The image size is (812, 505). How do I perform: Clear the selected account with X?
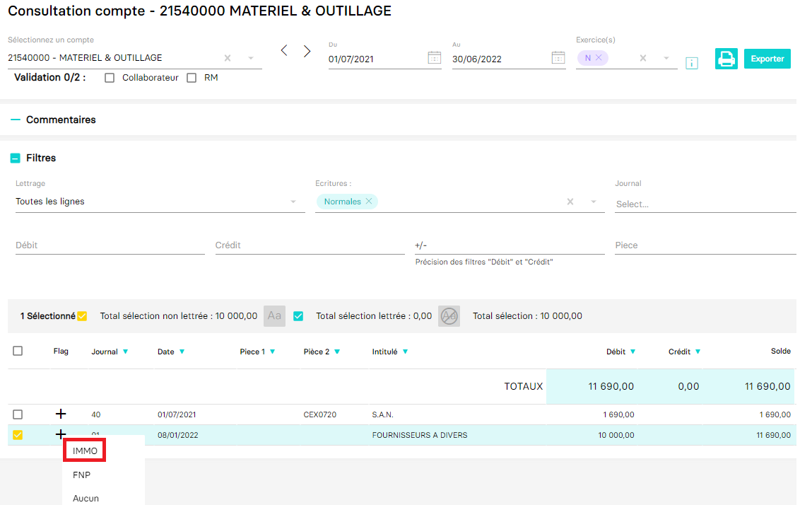[228, 58]
